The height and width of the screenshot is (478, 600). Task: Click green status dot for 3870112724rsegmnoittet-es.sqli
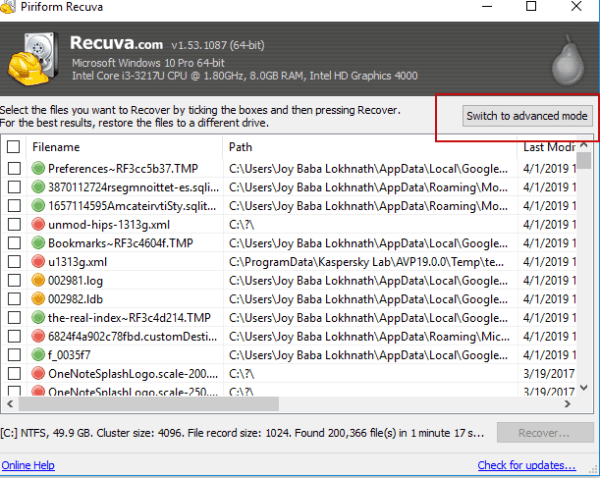pyautogui.click(x=38, y=187)
